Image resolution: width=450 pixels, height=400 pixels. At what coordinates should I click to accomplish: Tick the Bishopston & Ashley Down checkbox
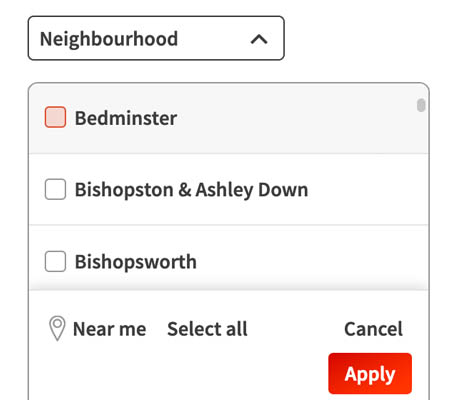pyautogui.click(x=55, y=189)
